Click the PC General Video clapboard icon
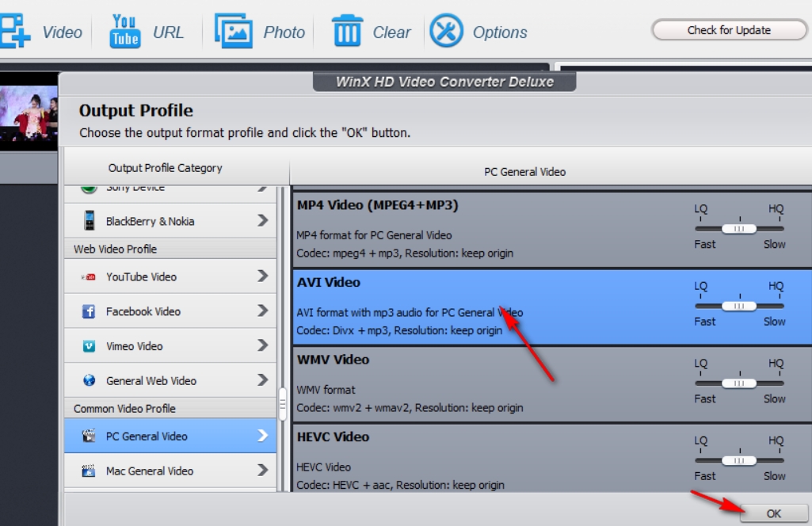This screenshot has height=526, width=812. coord(89,436)
